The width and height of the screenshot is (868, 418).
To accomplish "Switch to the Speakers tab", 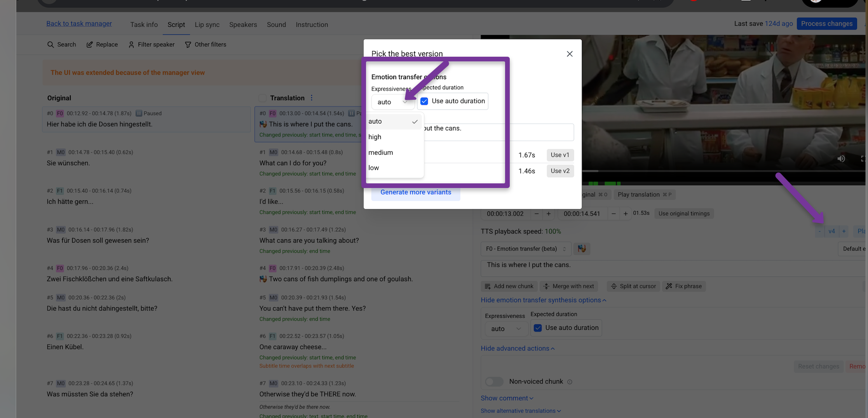I will pos(243,24).
